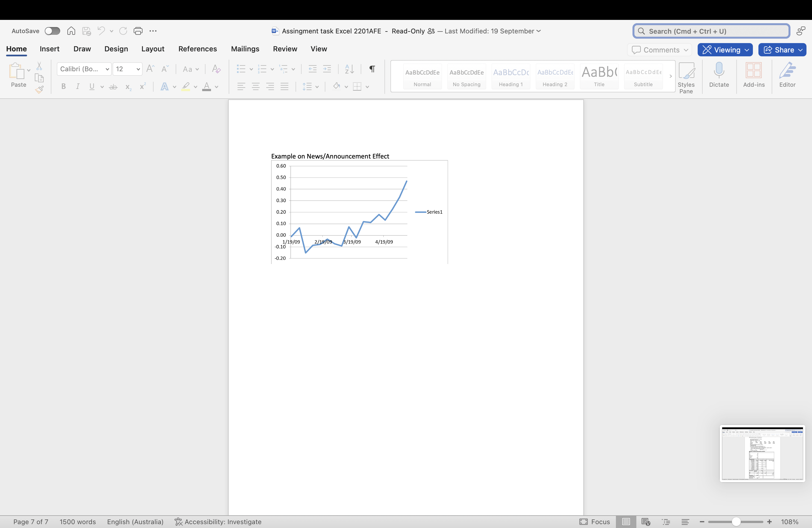Open the Dictate tool
The image size is (812, 528).
(719, 76)
